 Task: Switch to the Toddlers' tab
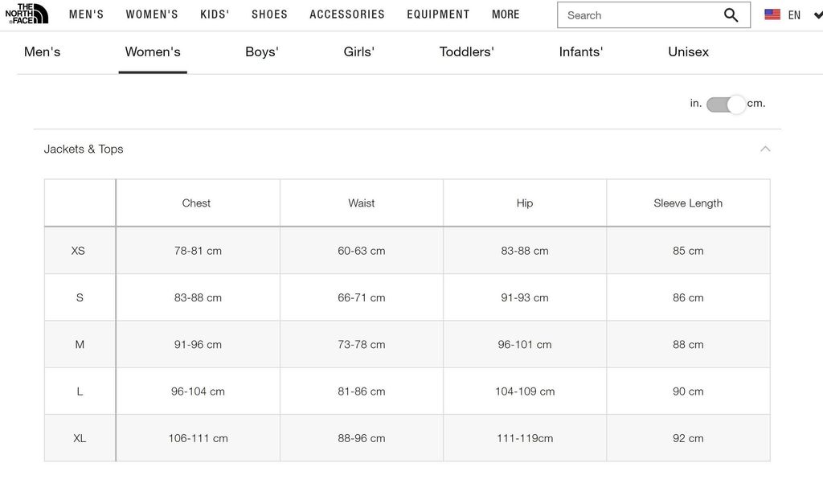point(466,51)
